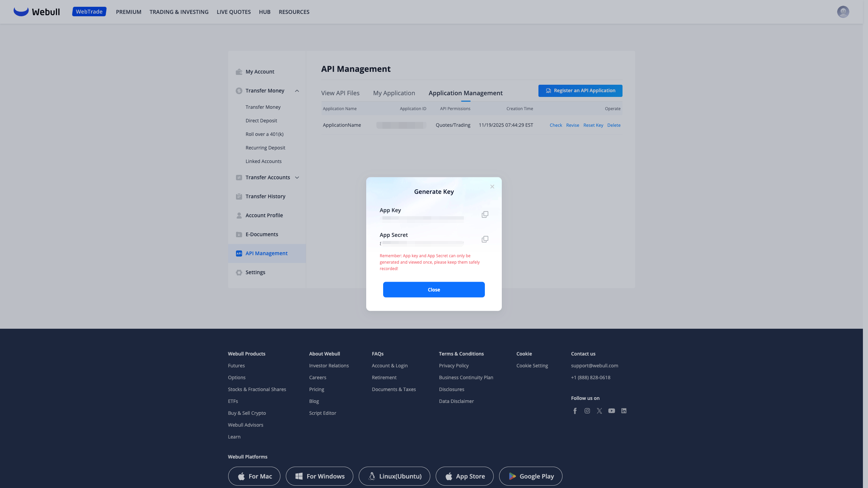The image size is (868, 488).
Task: Click the Reset Key link
Action: [x=593, y=125]
